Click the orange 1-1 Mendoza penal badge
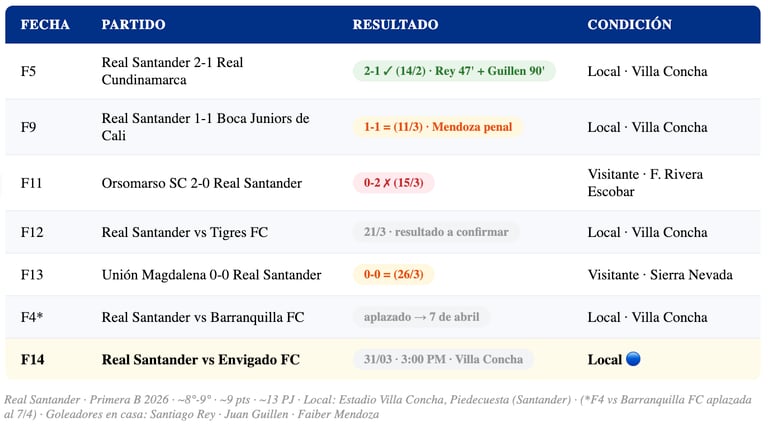 (438, 127)
